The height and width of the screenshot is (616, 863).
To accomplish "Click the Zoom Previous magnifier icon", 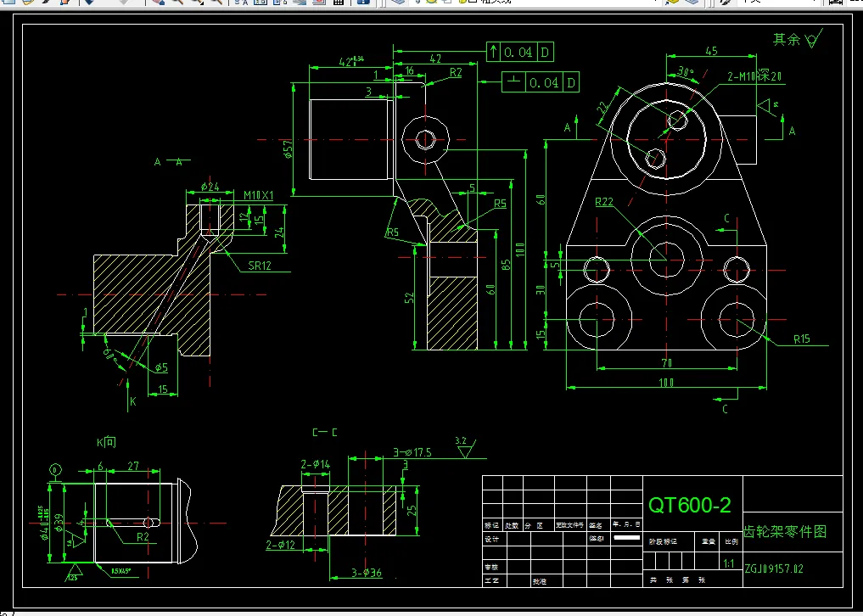I will coord(216,2).
